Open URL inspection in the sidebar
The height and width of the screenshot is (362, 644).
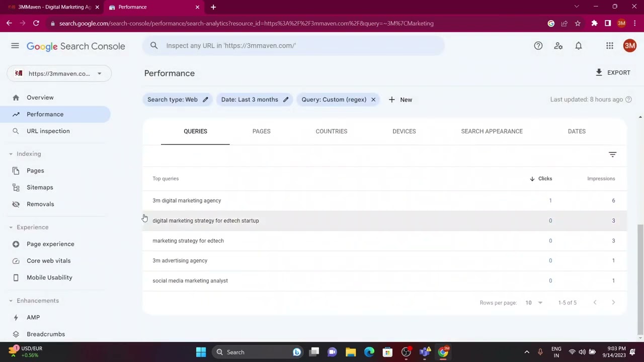(55, 131)
